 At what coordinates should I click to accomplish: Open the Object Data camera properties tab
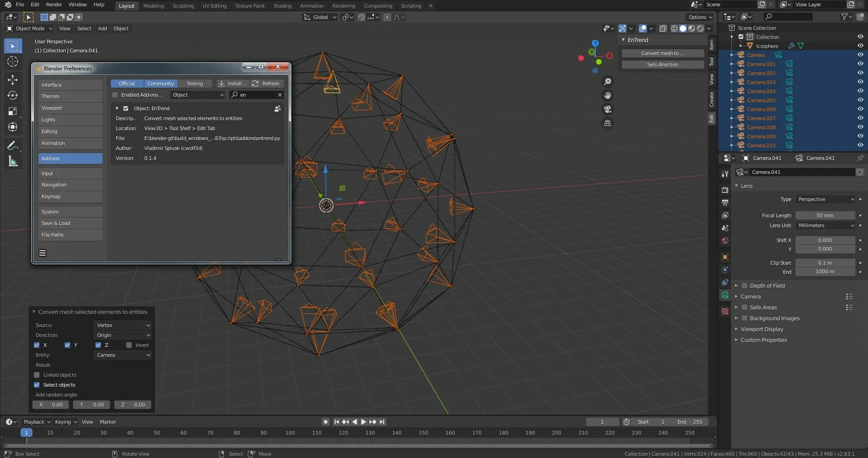pos(725,295)
